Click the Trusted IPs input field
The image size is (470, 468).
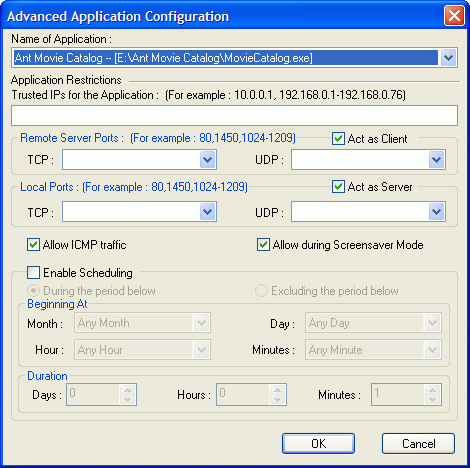[x=234, y=116]
